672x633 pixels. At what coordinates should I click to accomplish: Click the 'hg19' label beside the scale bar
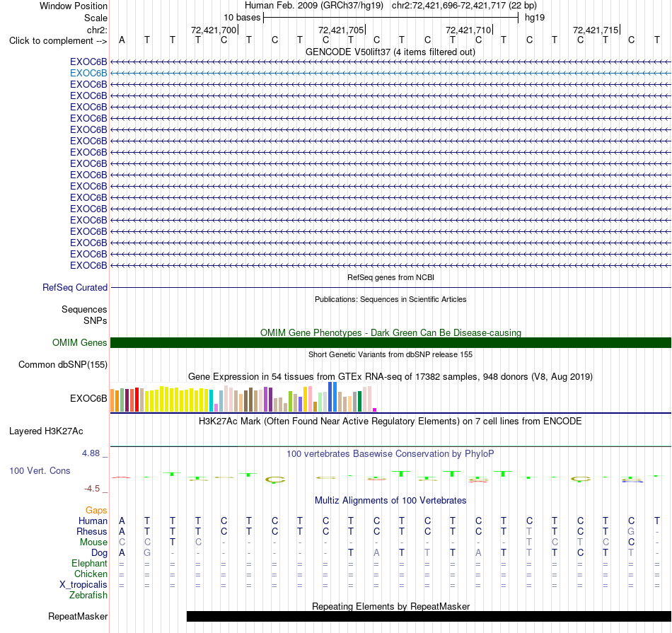pos(535,18)
